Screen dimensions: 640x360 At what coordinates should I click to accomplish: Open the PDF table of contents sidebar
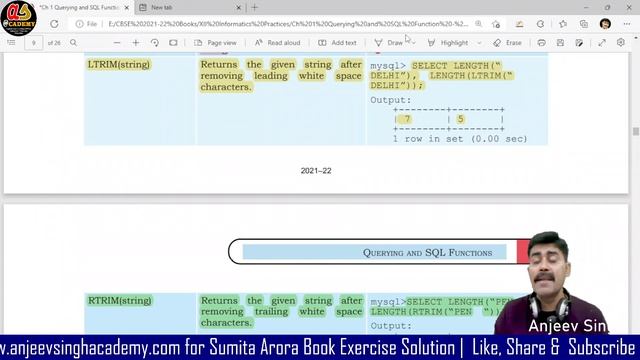11,42
